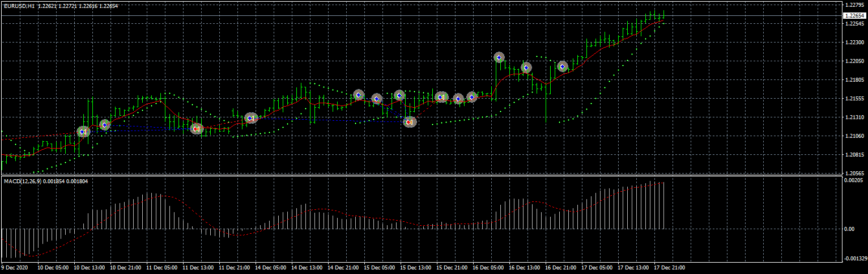Click the 1.22050 price scale label
This screenshot has height=274, width=868.
853,61
